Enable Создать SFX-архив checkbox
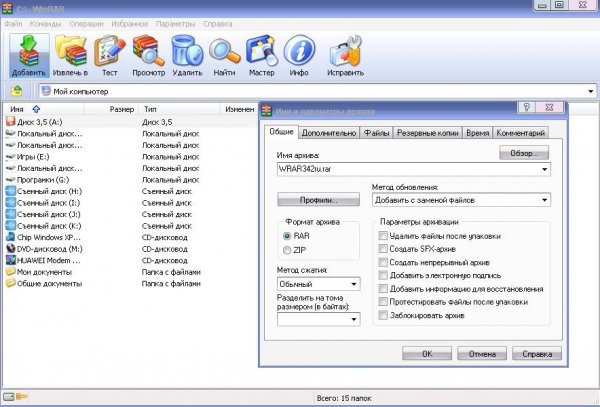This screenshot has width=600, height=407. (383, 249)
